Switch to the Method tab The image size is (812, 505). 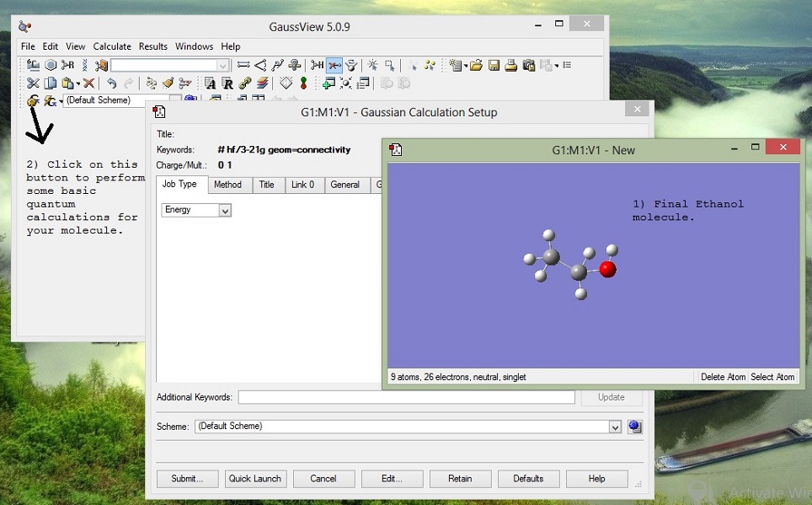[x=228, y=185]
